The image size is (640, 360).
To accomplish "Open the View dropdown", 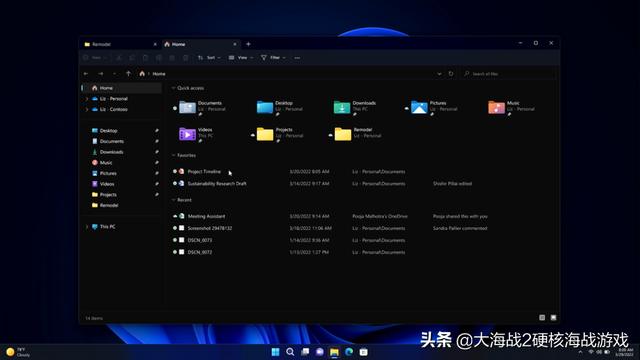I will [241, 58].
